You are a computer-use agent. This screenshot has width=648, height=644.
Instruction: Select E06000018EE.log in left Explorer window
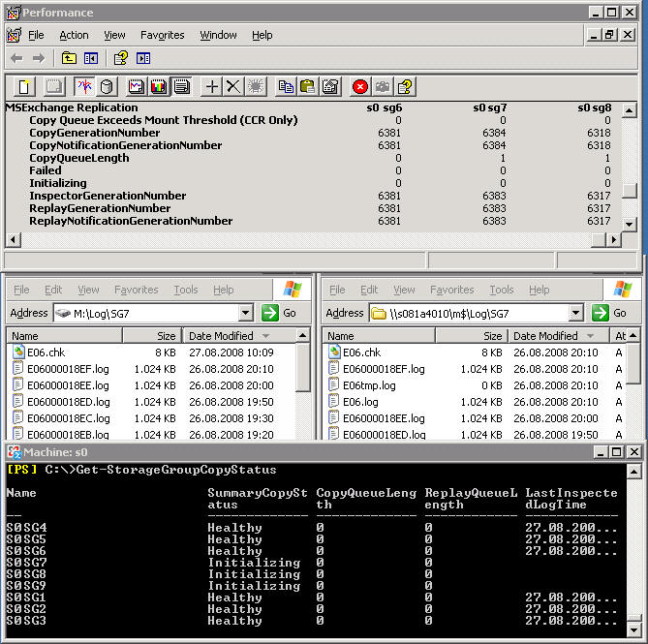pos(68,385)
